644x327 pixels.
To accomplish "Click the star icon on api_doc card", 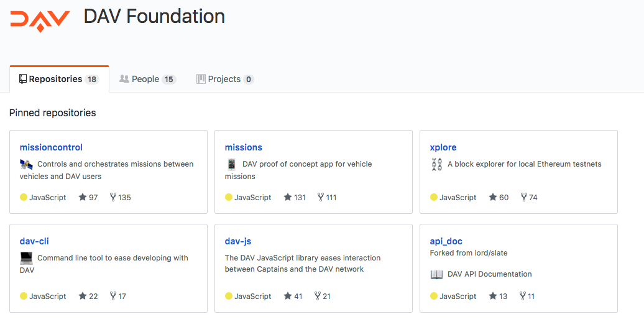I will 493,296.
